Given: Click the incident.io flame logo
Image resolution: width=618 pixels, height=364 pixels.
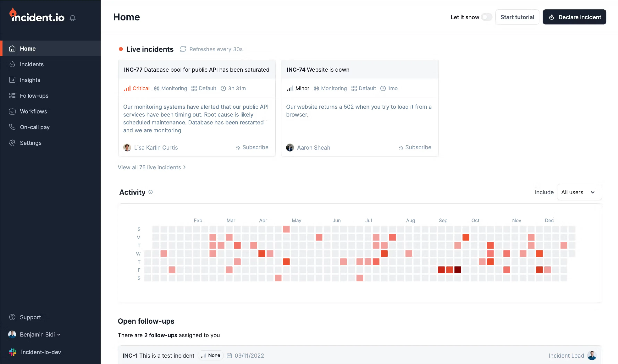Looking at the screenshot, I should (x=13, y=12).
